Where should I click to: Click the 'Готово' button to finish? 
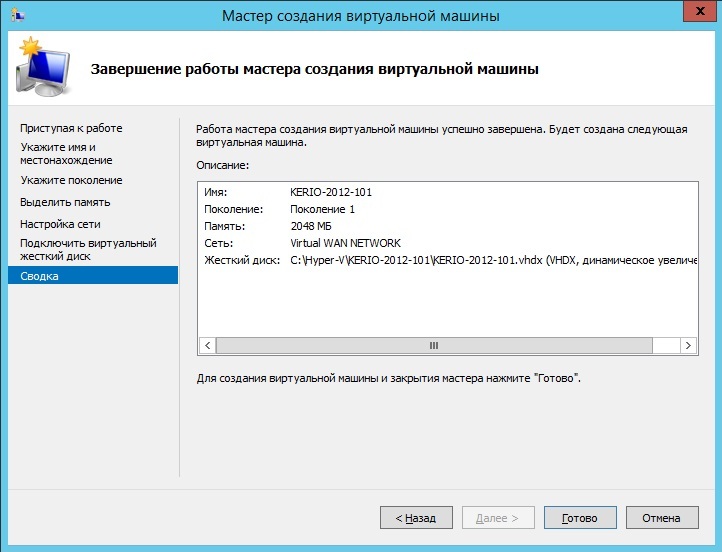(579, 518)
